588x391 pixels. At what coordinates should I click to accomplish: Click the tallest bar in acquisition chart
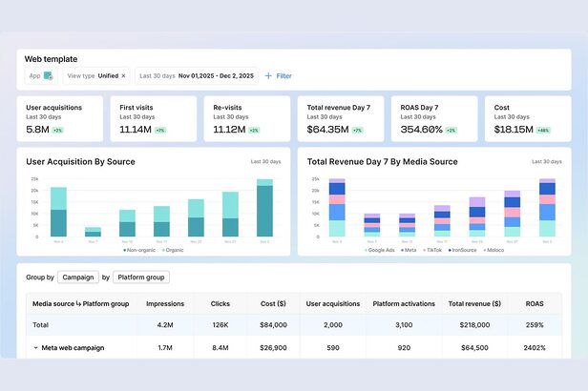coord(264,208)
